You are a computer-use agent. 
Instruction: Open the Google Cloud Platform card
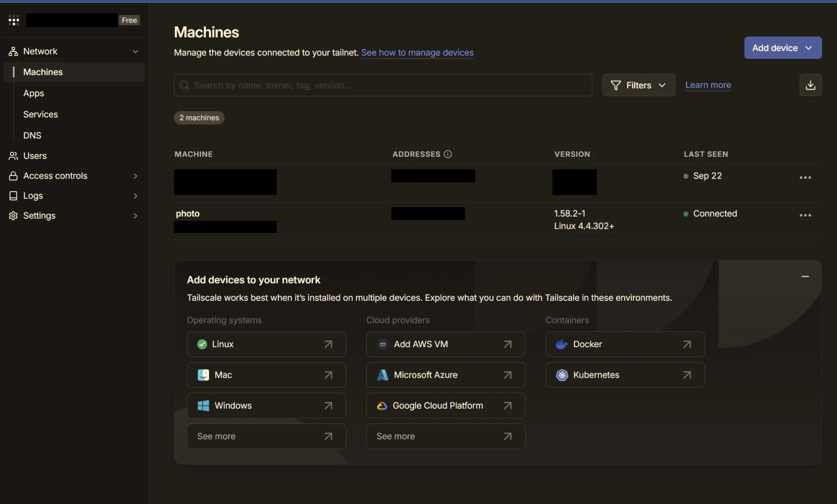[x=446, y=406]
